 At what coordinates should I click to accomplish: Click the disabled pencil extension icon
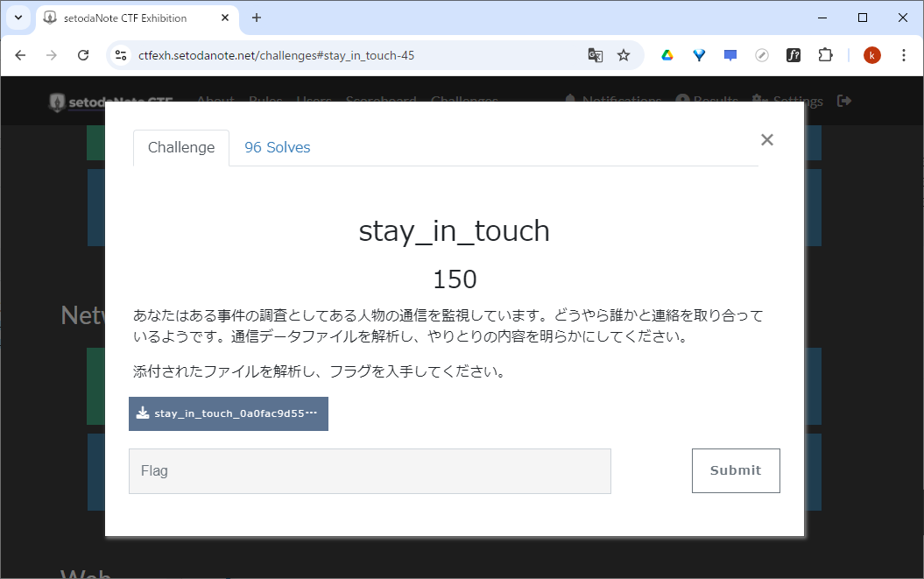click(761, 54)
